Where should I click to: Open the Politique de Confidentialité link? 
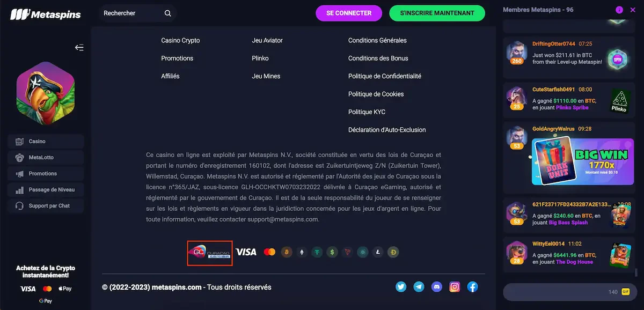(x=385, y=76)
